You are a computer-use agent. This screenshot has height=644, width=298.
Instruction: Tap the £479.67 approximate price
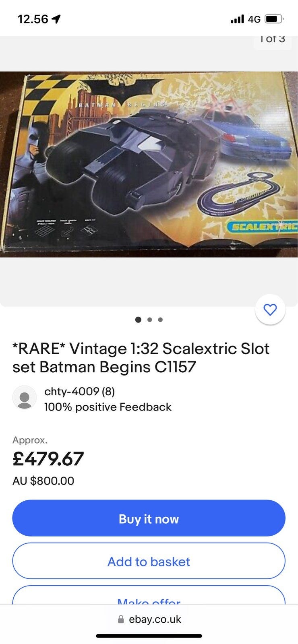(48, 458)
